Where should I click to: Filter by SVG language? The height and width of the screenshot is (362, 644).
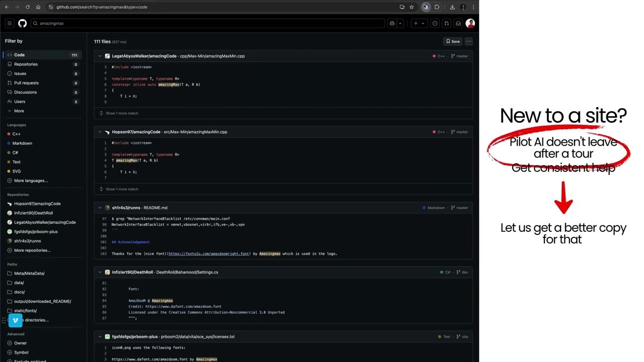coord(42,171)
